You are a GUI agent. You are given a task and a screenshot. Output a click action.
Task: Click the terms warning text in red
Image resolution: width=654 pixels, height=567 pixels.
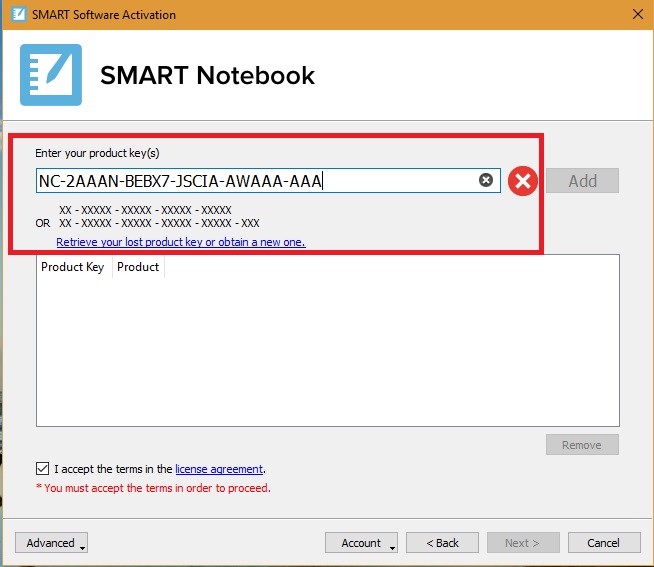[153, 488]
